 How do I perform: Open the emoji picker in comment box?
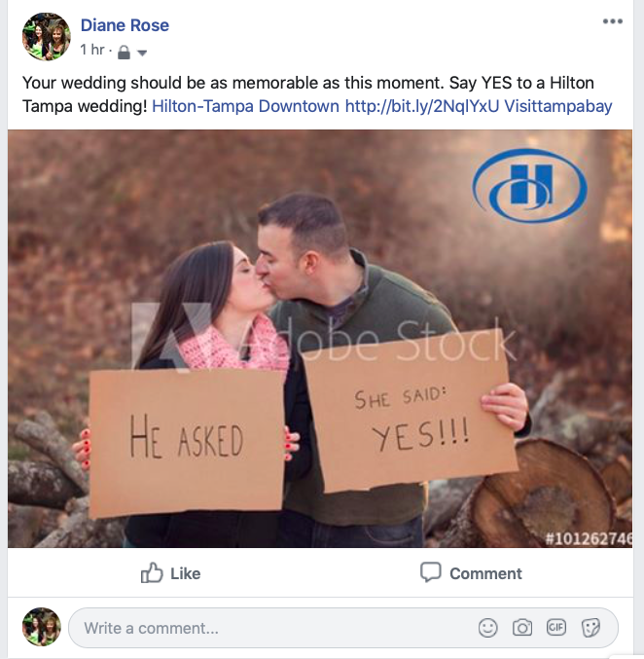[x=487, y=628]
